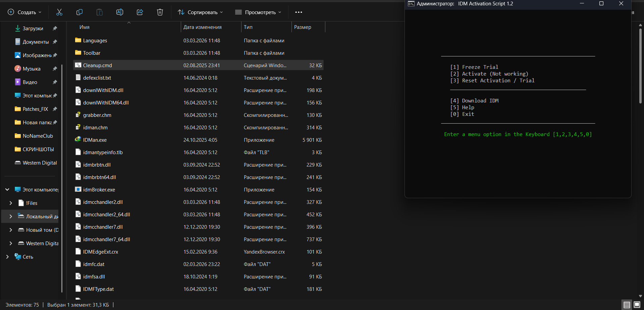
Task: Expand the Сеть tree node
Action: coord(7,257)
